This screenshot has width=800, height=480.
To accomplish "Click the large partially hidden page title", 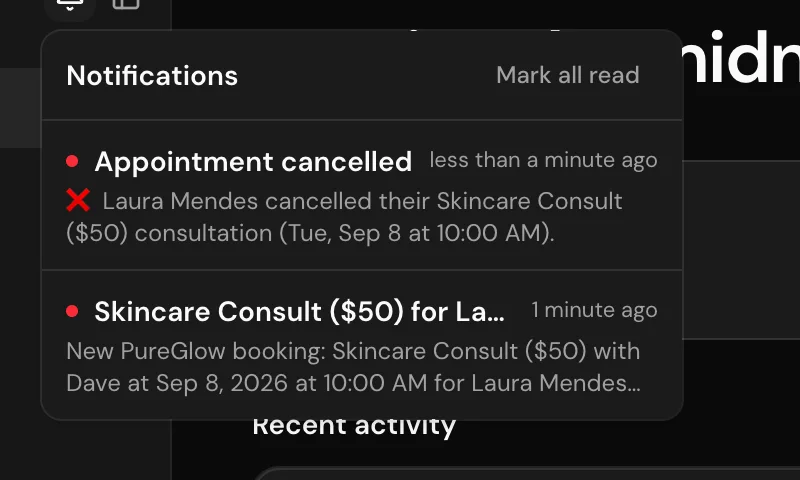I will point(741,57).
